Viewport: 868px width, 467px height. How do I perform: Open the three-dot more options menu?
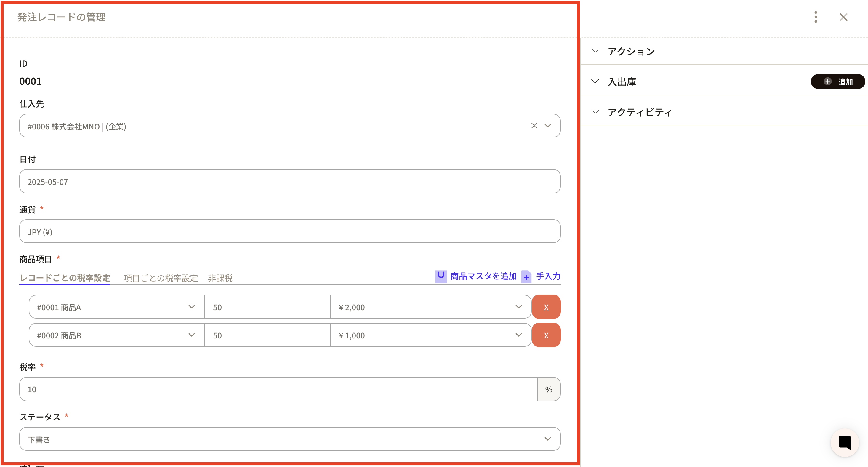(816, 17)
